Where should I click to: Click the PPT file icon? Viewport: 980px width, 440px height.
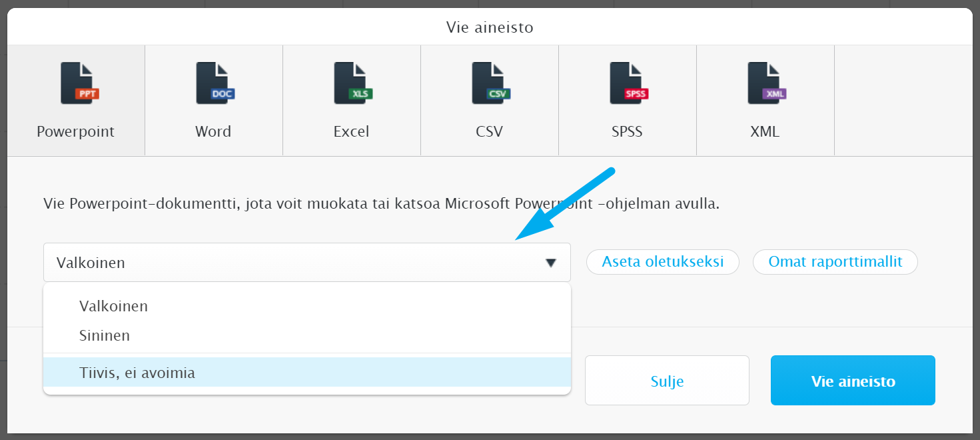(x=79, y=83)
